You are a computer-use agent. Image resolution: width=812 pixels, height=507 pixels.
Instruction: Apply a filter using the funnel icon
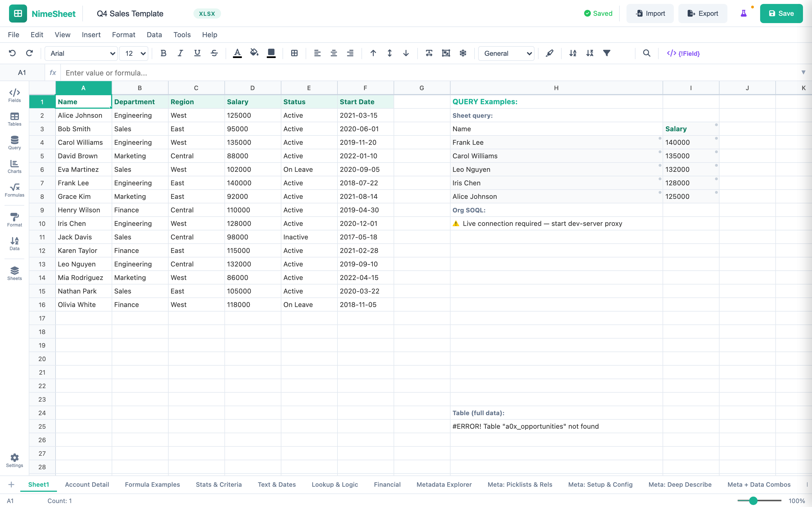607,53
